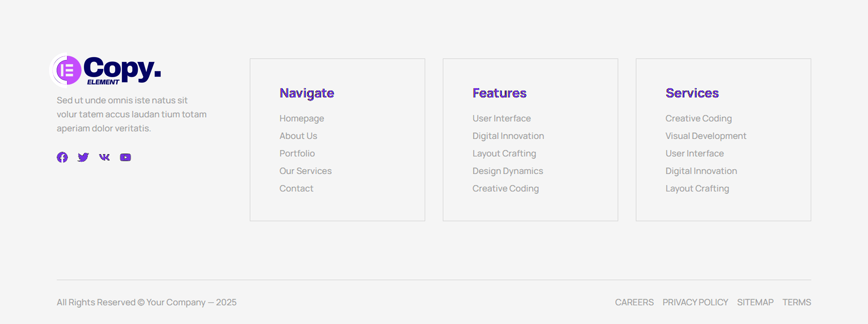
Task: Open the Design Dynamics link
Action: [507, 171]
